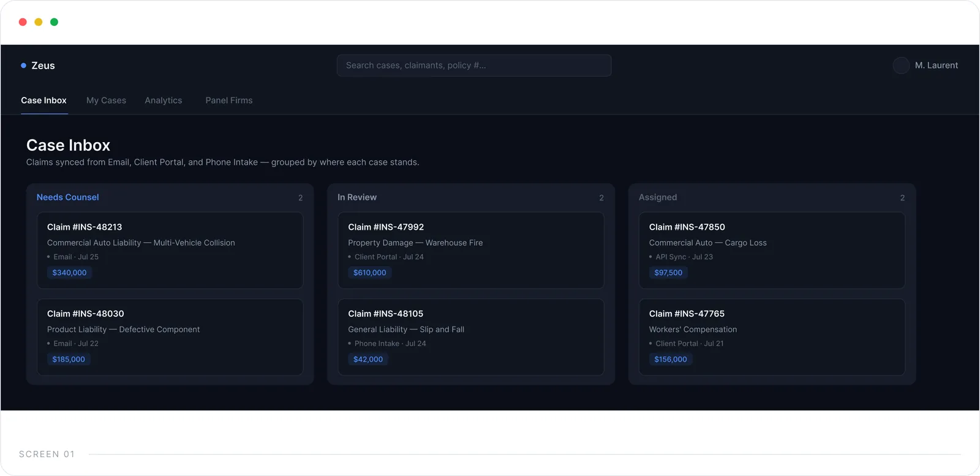Click the Phone Intake · Jul 24 line
This screenshot has width=980, height=476.
pos(387,344)
